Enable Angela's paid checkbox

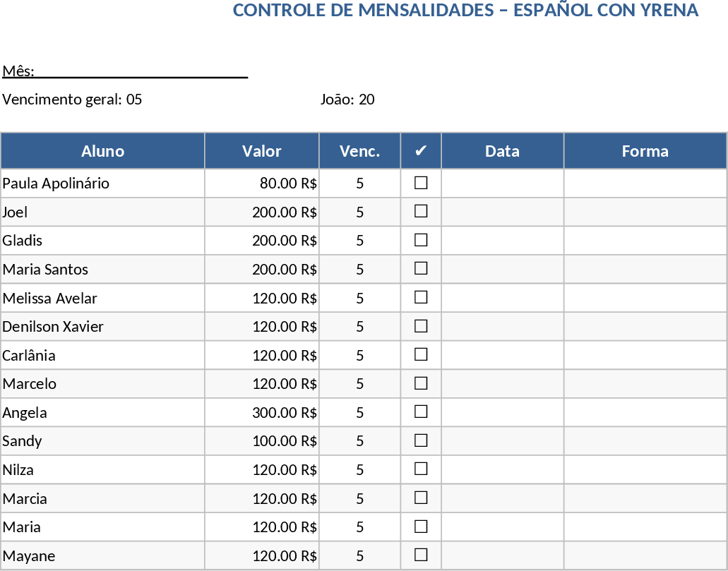[421, 411]
